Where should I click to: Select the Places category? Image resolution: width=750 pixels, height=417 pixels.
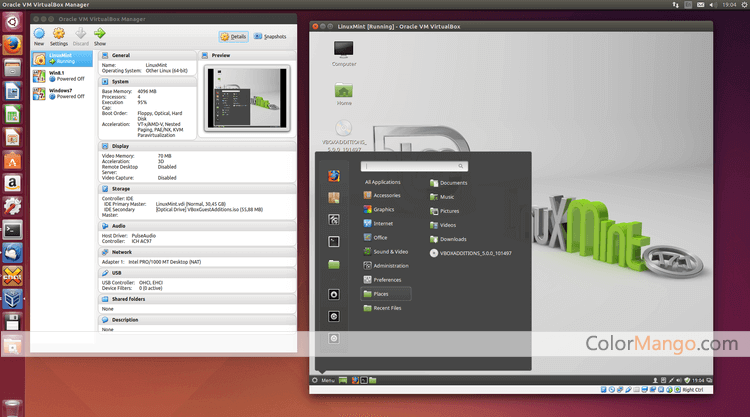[x=386, y=294]
